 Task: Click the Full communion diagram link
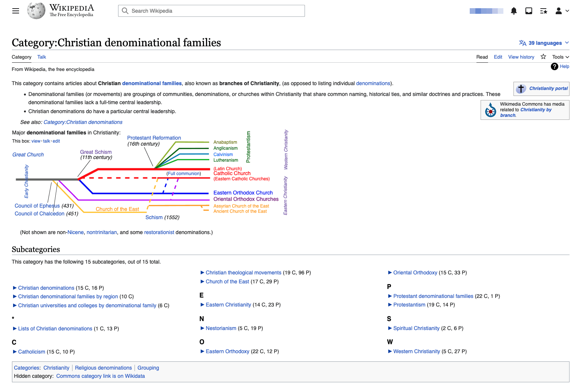tap(184, 174)
